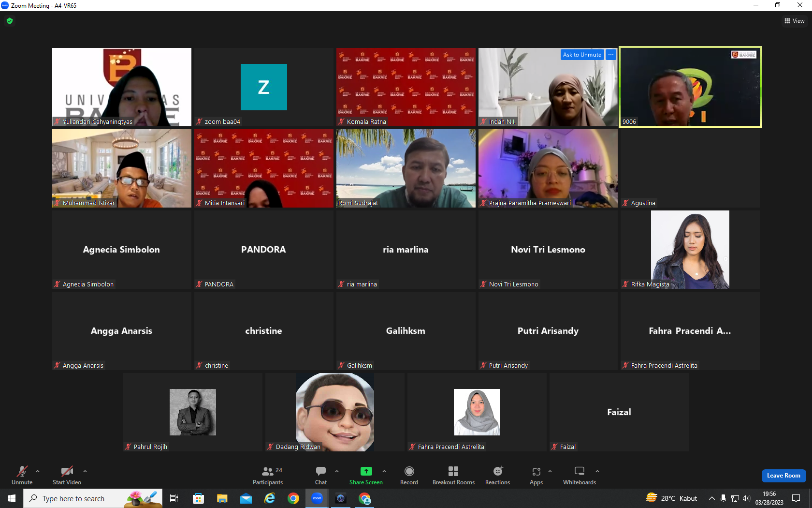Open network settings from the system tray

735,498
